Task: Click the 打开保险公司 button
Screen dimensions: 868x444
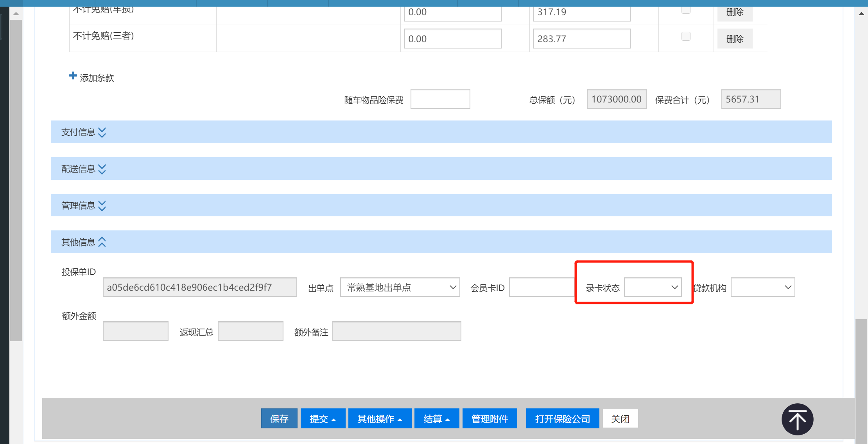Action: tap(562, 419)
